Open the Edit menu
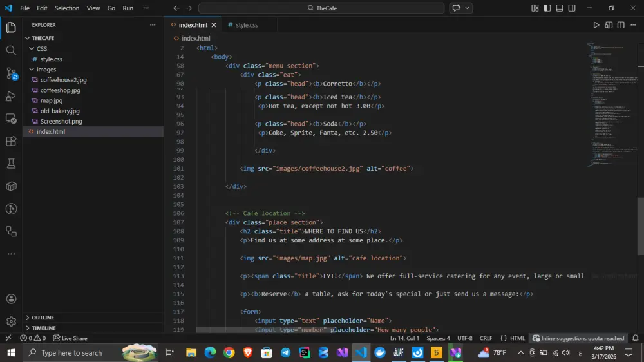Image resolution: width=644 pixels, height=362 pixels. [42, 8]
